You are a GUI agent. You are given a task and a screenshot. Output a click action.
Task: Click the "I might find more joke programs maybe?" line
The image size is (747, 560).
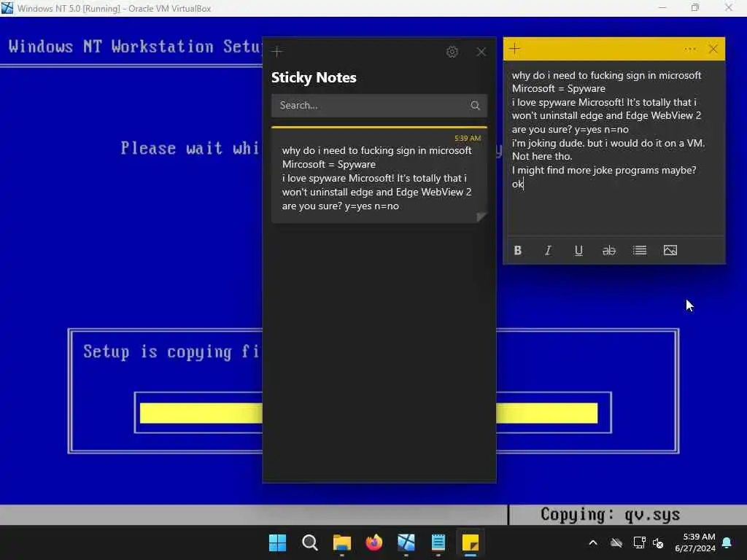pos(604,170)
